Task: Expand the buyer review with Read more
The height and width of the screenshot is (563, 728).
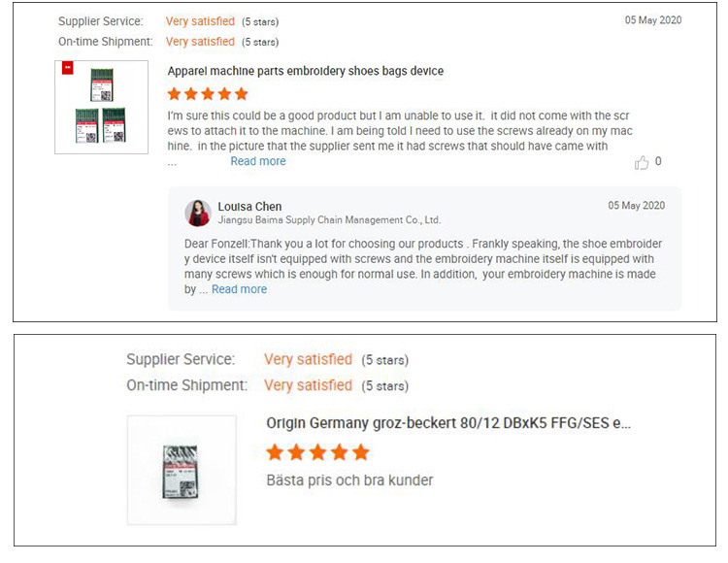Action: (258, 161)
